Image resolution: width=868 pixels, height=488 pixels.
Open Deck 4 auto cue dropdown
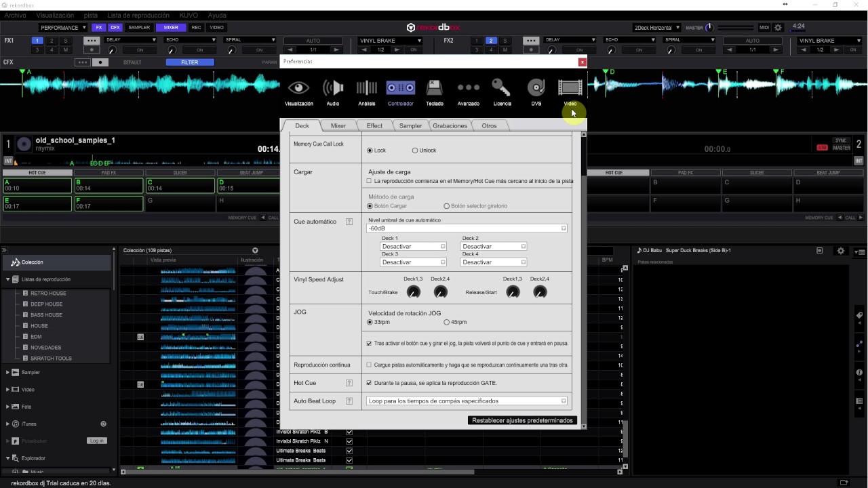pyautogui.click(x=493, y=262)
